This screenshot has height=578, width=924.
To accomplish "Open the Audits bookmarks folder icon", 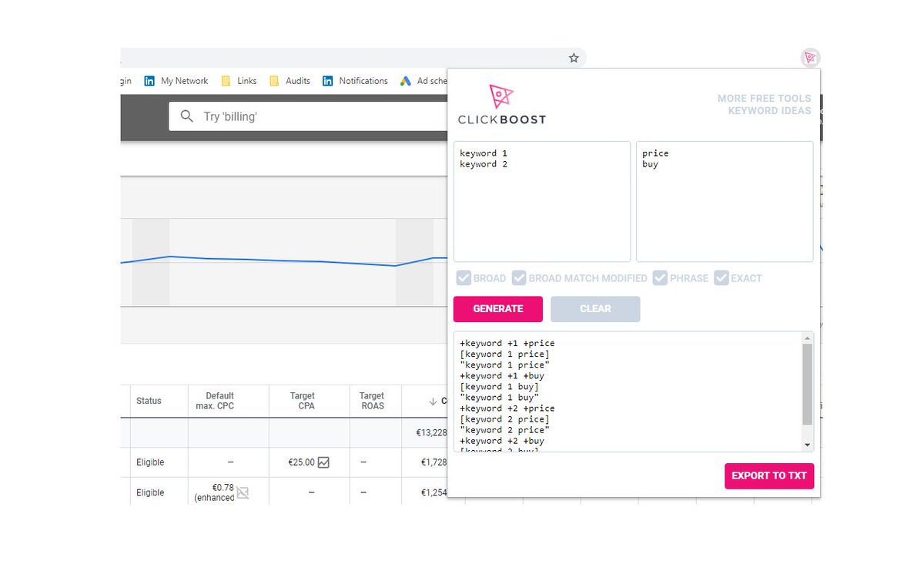I will [x=275, y=81].
